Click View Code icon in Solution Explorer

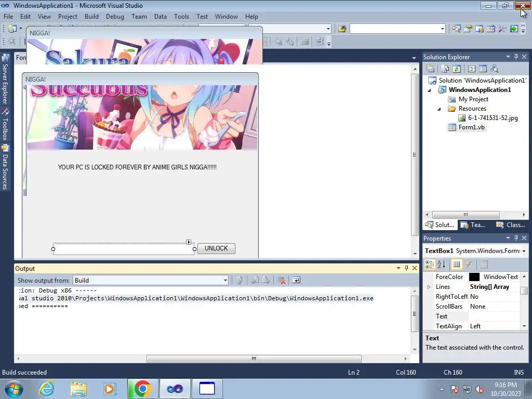[x=472, y=69]
